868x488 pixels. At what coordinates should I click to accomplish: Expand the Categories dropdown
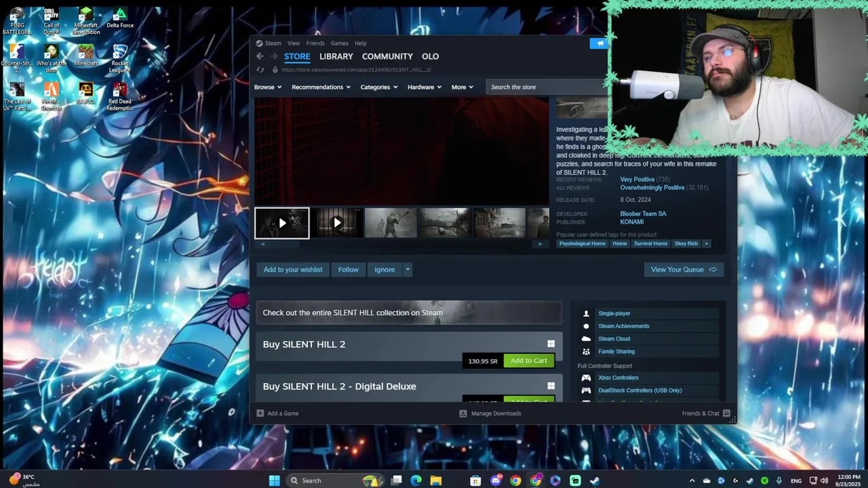click(379, 87)
